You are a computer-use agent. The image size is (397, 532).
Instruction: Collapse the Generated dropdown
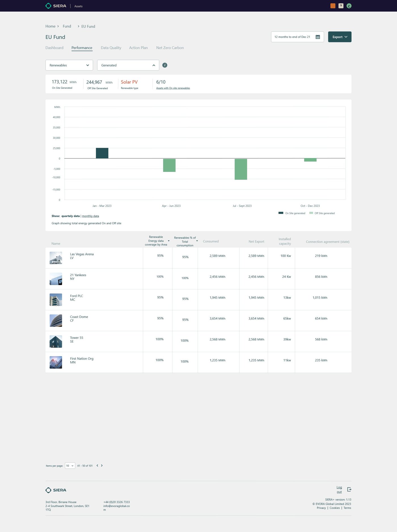pos(128,65)
